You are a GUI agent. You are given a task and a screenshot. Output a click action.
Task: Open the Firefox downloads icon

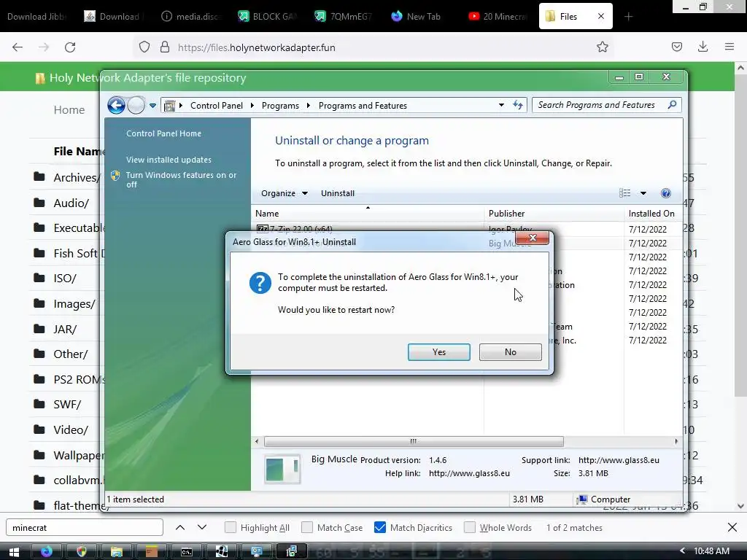point(703,47)
